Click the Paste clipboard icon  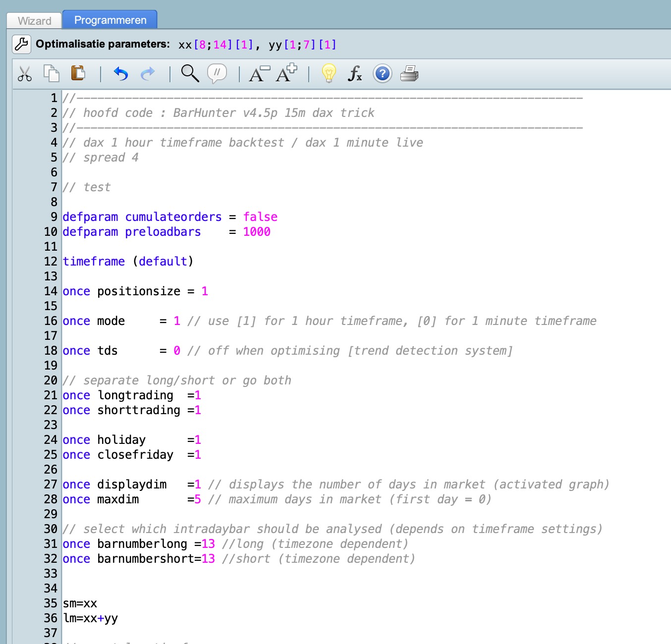[x=78, y=73]
